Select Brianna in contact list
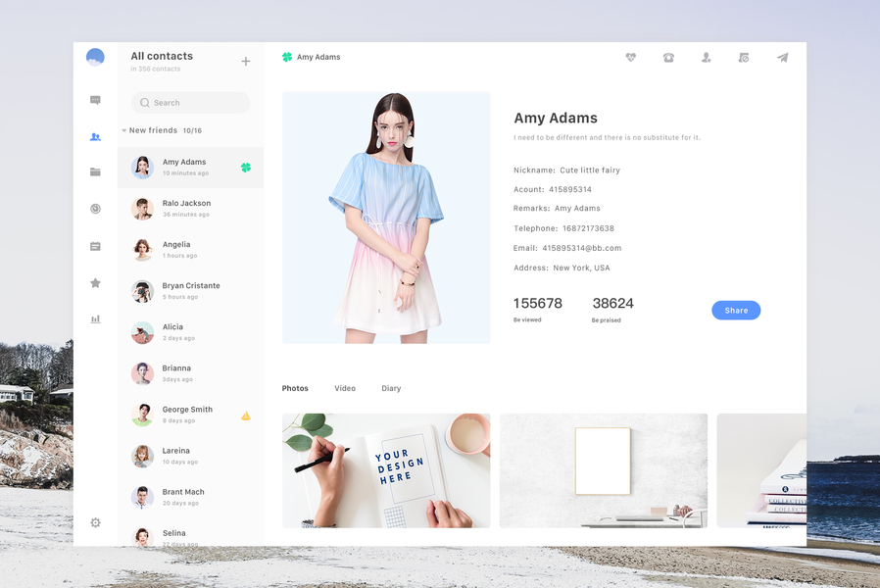The image size is (880, 588). point(190,373)
